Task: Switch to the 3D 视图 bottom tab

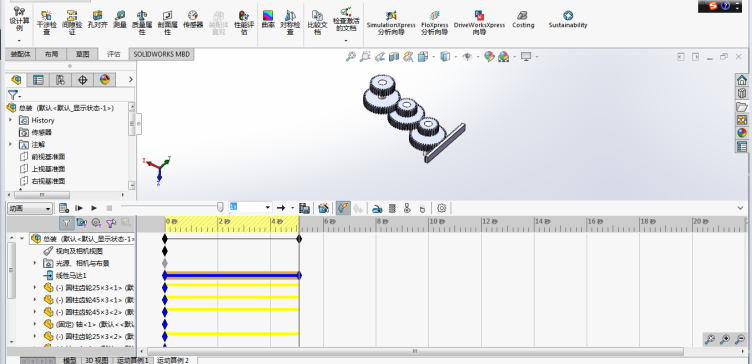Action: (x=96, y=360)
